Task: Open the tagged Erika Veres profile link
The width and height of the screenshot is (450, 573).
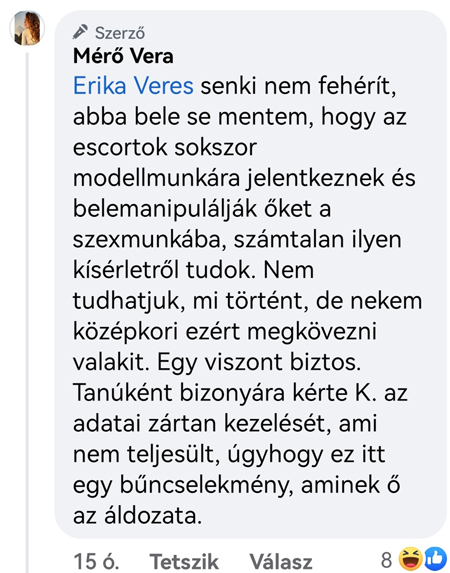Action: [x=133, y=86]
